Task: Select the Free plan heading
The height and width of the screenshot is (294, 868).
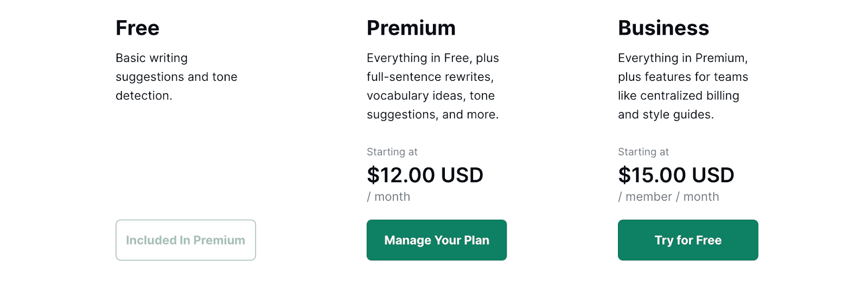Action: [x=137, y=28]
